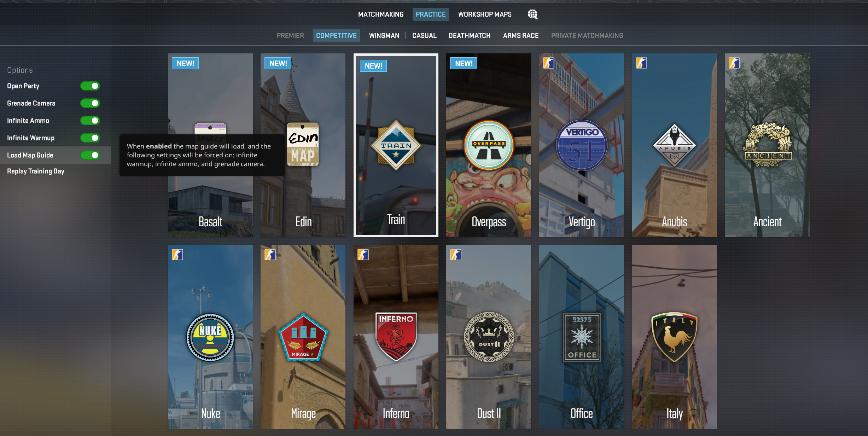Screen dimensions: 868x436
Task: Click the Anubis diamond map emblem
Action: pos(674,145)
